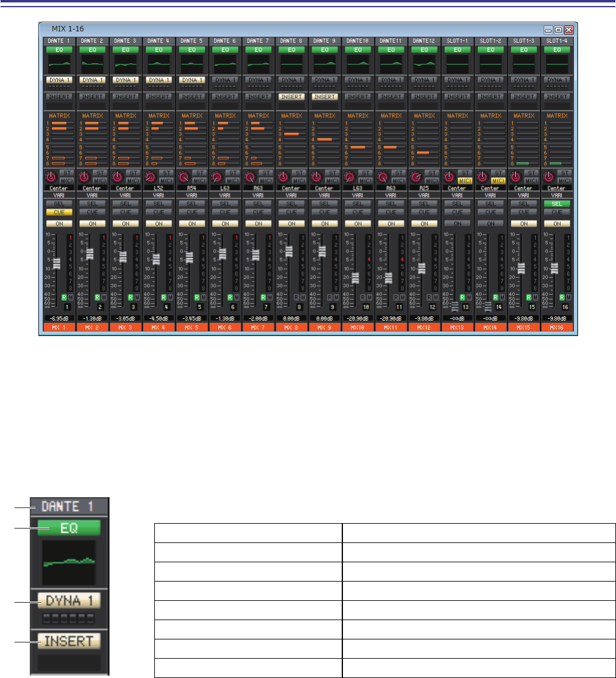Click the pan knob on MX 10
Image resolution: width=616 pixels, height=678 pixels.
tap(350, 177)
